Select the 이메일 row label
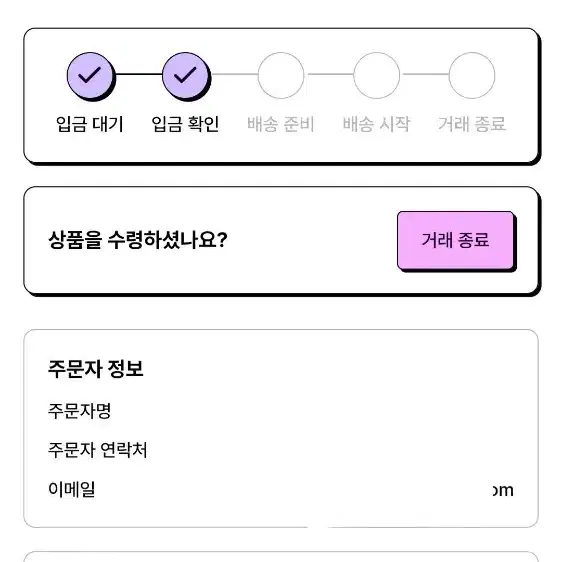 (x=72, y=489)
